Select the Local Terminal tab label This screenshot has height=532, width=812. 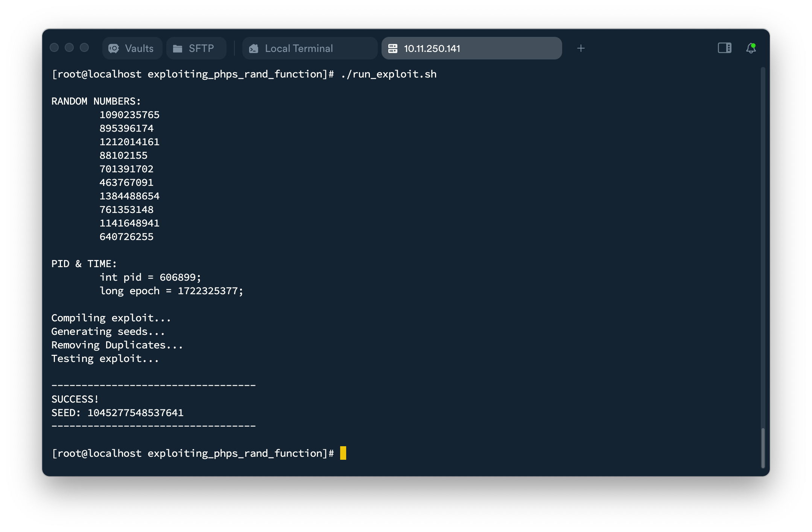pyautogui.click(x=299, y=49)
